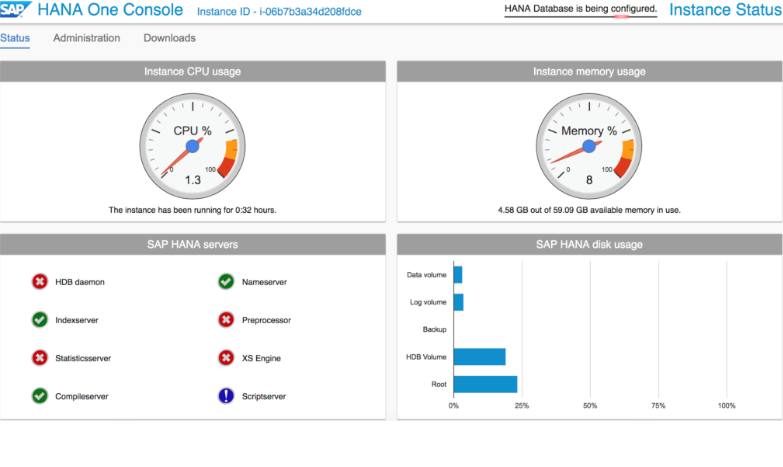Click Nameserver green check icon

point(226,282)
